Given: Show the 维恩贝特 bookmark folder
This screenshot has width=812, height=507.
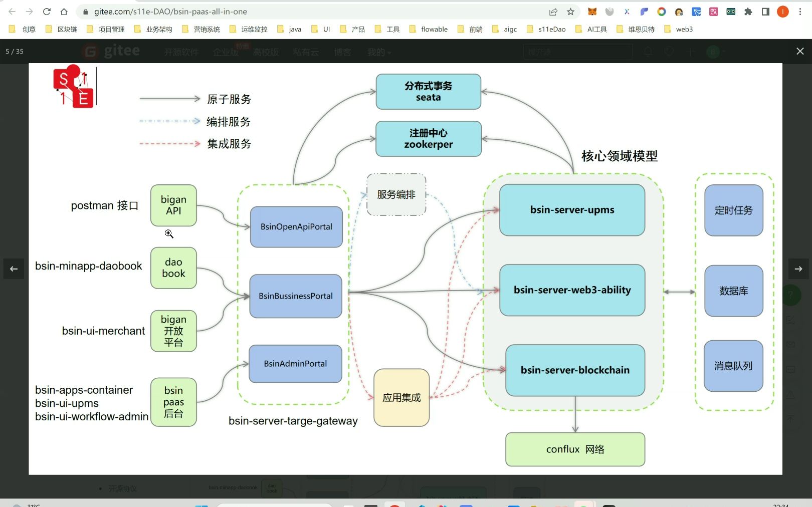Looking at the screenshot, I should pyautogui.click(x=636, y=29).
